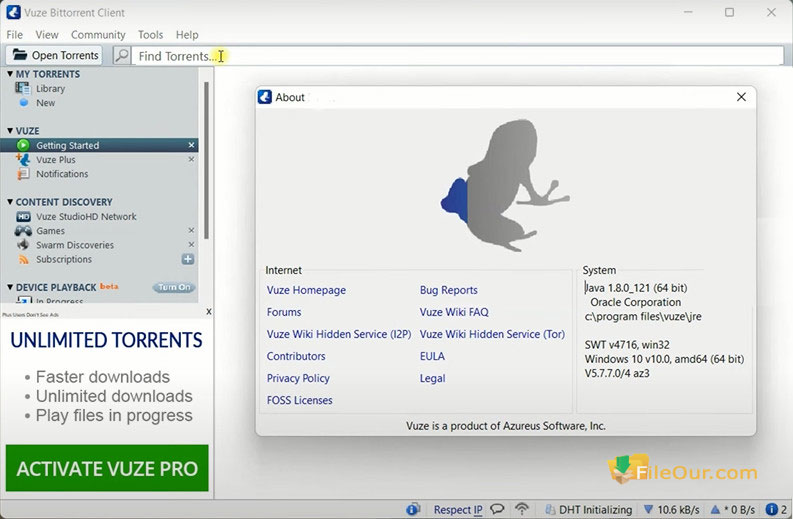Close the Unlimited Torrents ad panel
Screen dimensions: 793x519
(208, 312)
